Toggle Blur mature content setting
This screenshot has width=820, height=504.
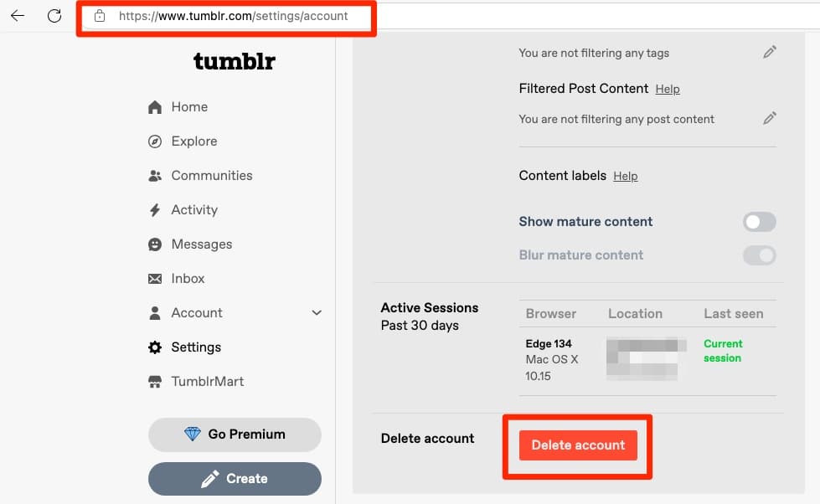pos(758,255)
